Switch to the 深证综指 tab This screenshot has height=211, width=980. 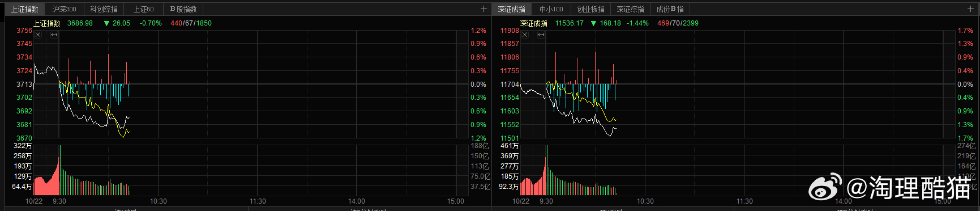(631, 9)
